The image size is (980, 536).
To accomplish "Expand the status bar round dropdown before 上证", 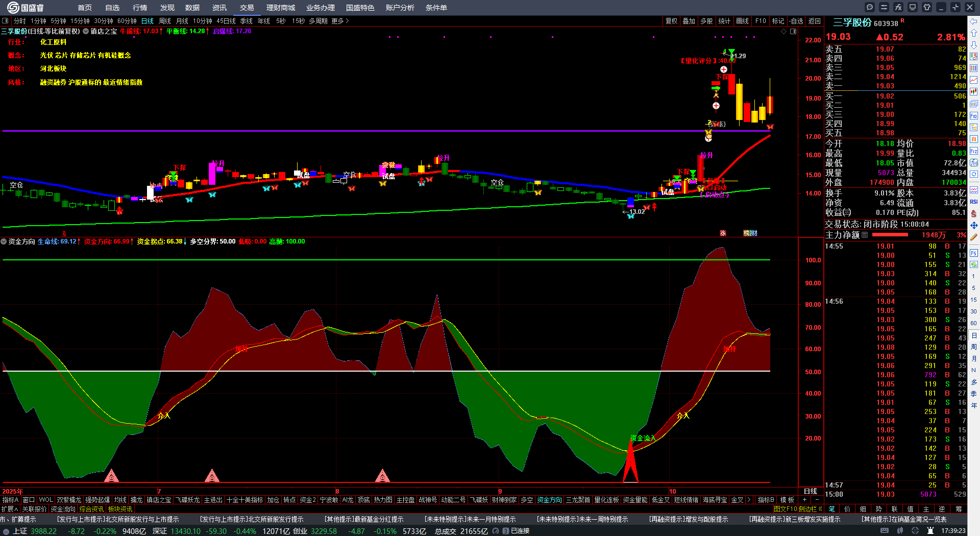I will click(x=6, y=531).
